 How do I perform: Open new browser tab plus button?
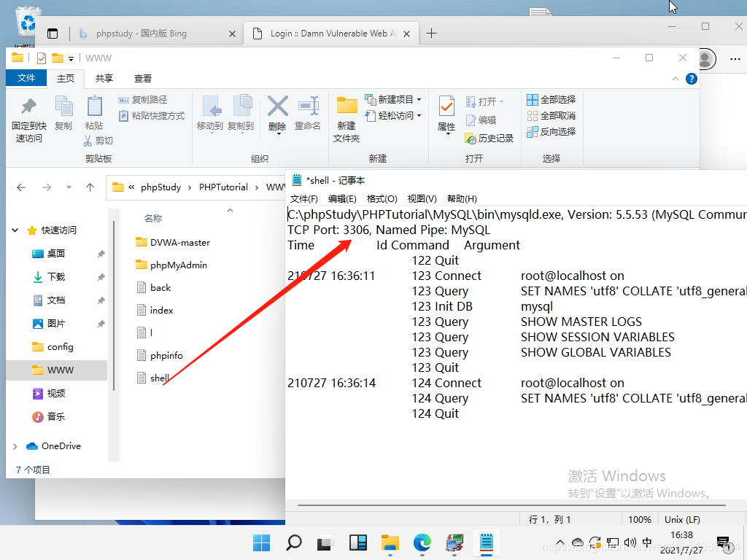coord(431,34)
